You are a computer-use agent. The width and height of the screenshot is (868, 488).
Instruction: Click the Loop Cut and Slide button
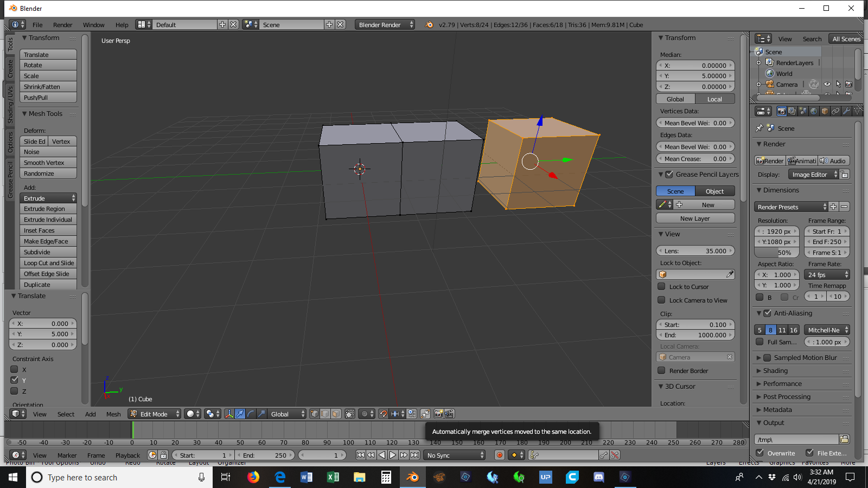[48, 263]
